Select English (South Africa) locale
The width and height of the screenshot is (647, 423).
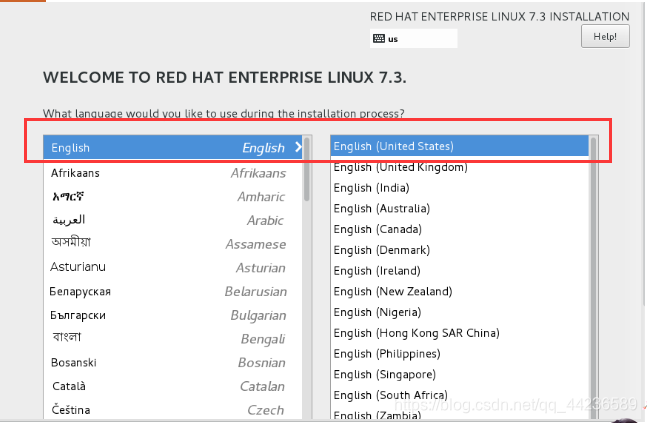[x=460, y=395]
